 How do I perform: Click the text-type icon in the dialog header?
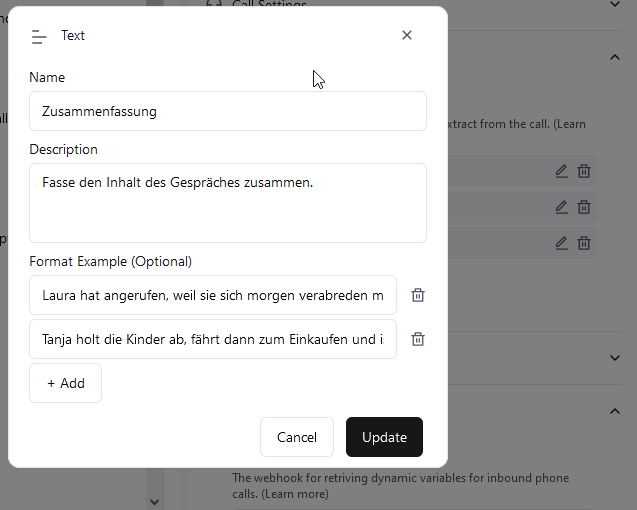39,36
